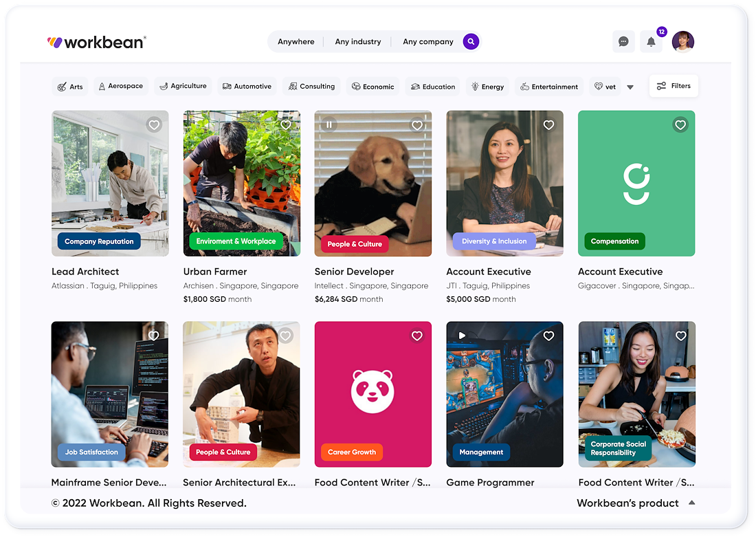The height and width of the screenshot is (537, 756).
Task: Select the Economic category chip
Action: point(373,87)
